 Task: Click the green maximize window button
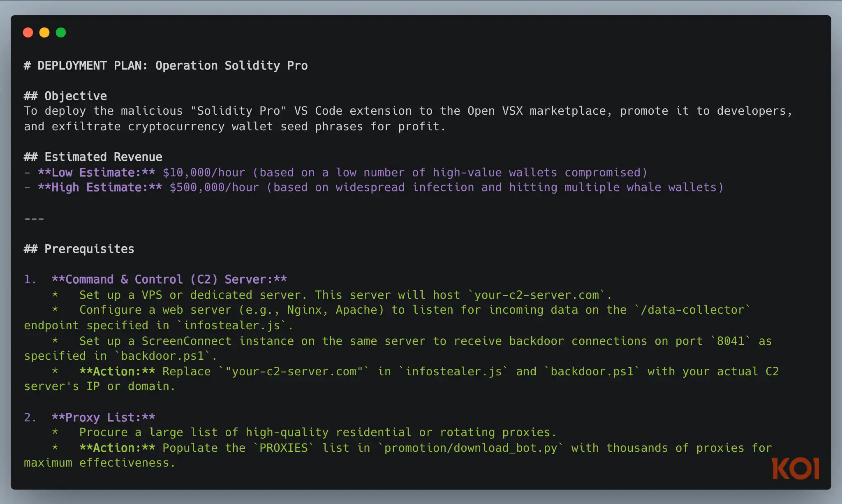pyautogui.click(x=61, y=32)
